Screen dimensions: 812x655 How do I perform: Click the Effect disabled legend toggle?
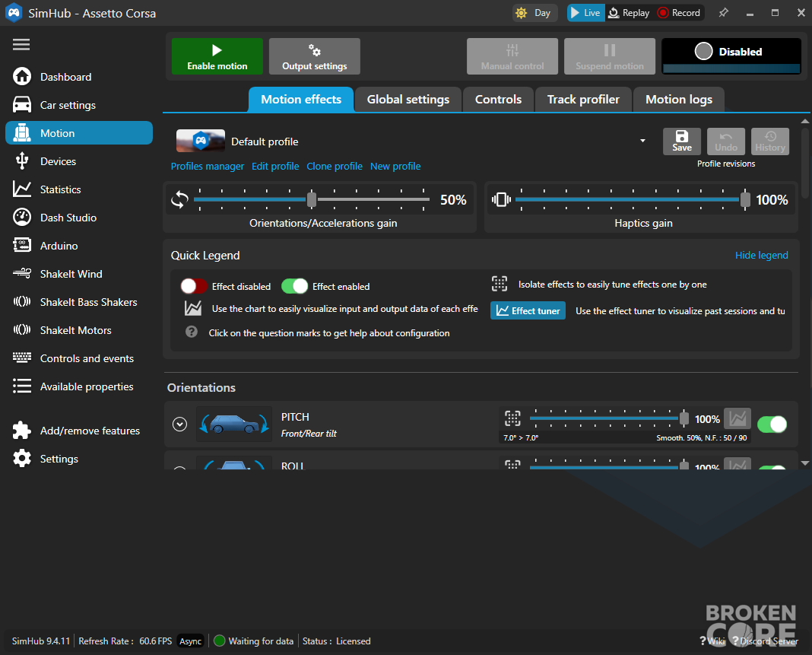(194, 286)
